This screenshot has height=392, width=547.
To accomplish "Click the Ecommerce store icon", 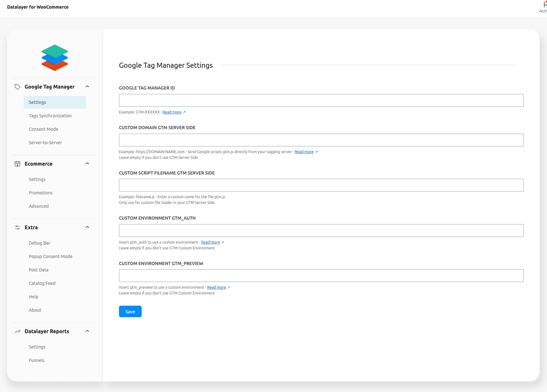I will (x=18, y=164).
